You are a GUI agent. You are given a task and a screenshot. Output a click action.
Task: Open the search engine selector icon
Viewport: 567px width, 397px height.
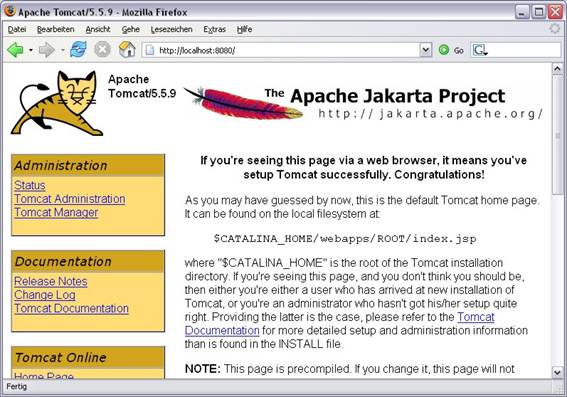coord(480,50)
